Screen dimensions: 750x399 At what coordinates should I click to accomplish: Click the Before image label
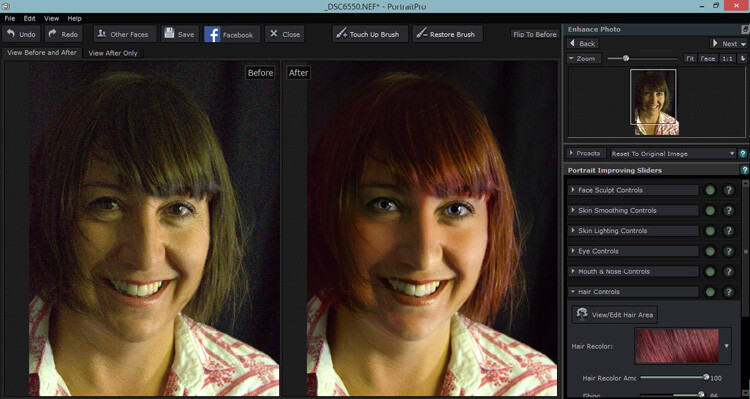tap(260, 73)
